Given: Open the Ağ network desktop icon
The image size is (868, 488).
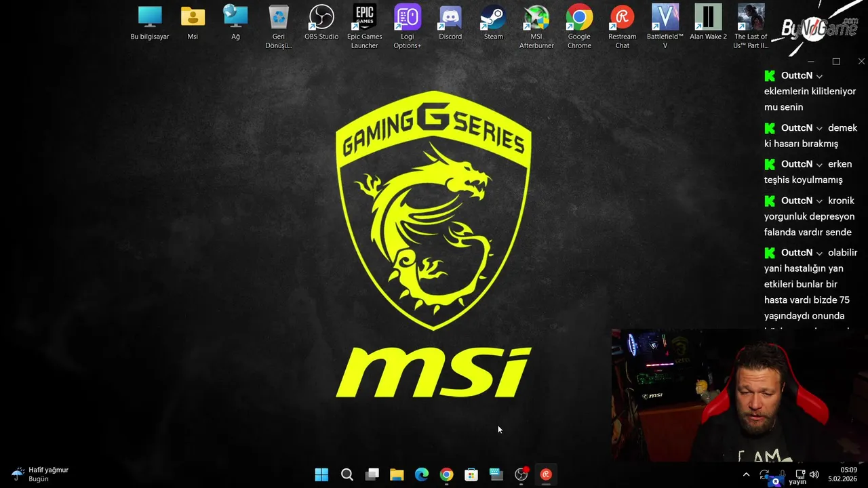Looking at the screenshot, I should point(235,22).
